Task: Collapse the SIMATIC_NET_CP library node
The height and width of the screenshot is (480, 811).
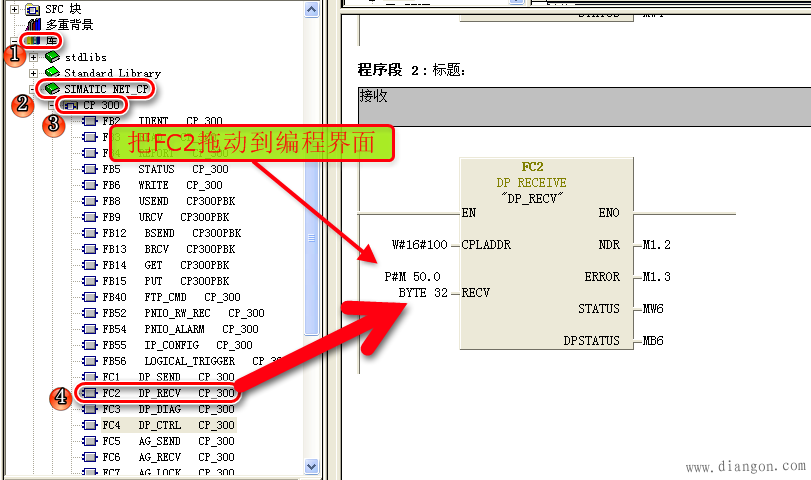Action: tap(34, 89)
